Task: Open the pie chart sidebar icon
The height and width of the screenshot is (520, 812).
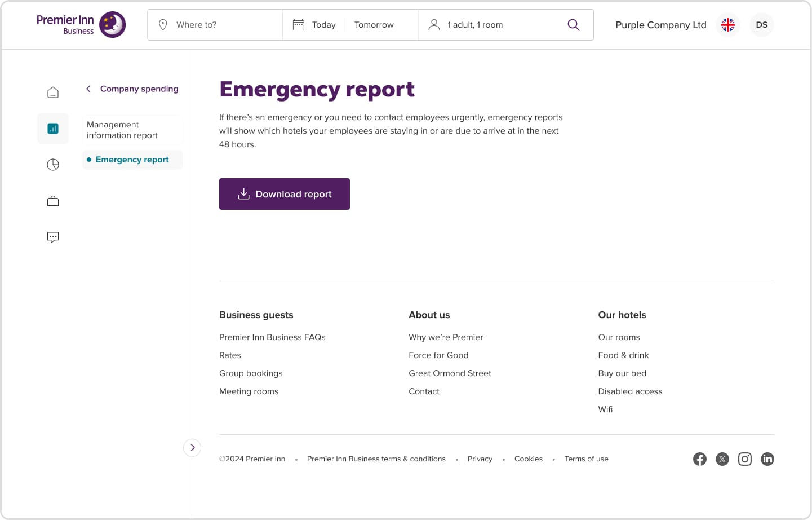Action: click(x=53, y=165)
